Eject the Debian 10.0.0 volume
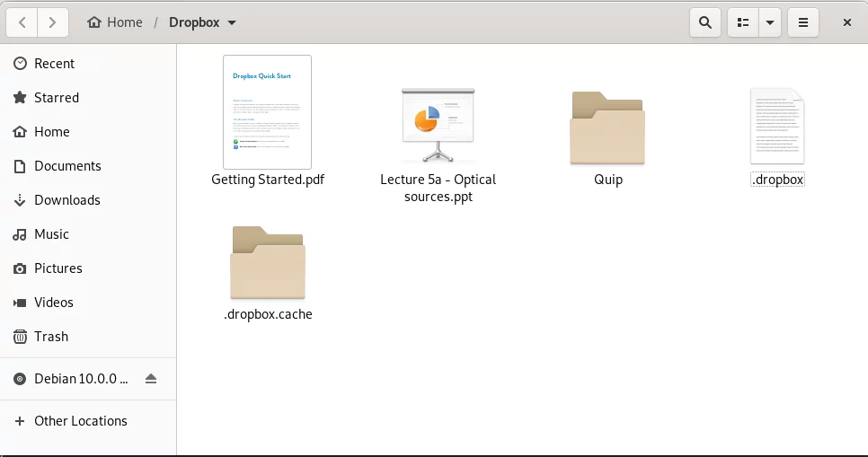The width and height of the screenshot is (868, 457). 151,379
